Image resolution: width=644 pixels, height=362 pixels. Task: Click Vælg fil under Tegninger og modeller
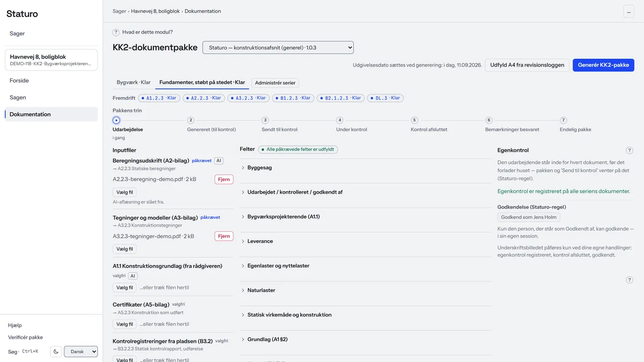point(125,249)
